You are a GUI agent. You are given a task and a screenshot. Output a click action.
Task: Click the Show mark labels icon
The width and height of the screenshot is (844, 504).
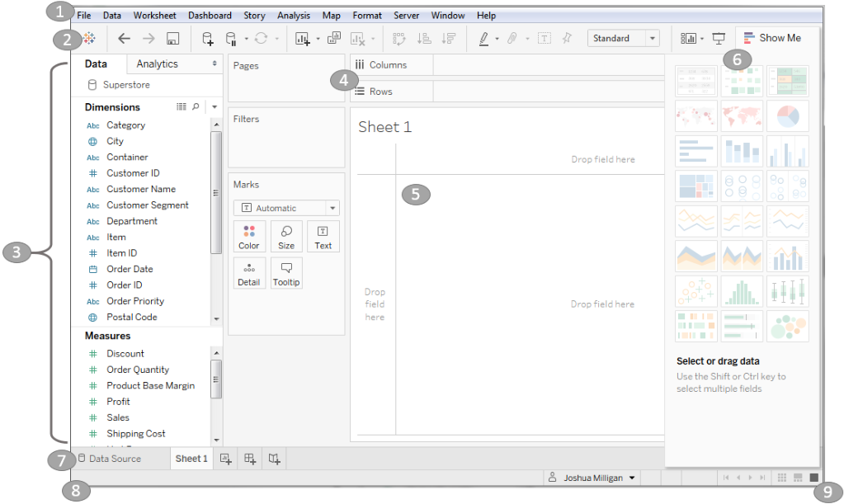click(x=545, y=38)
